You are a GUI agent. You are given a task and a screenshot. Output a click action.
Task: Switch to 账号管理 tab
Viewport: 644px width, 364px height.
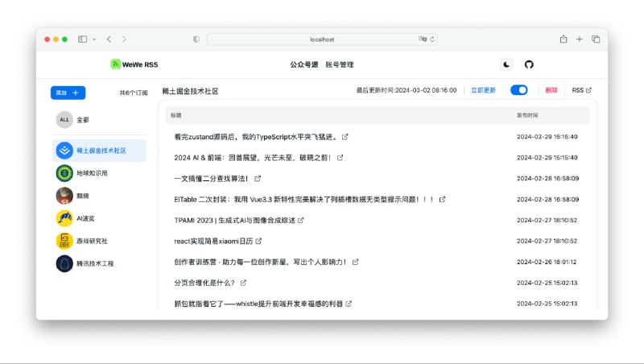[340, 64]
